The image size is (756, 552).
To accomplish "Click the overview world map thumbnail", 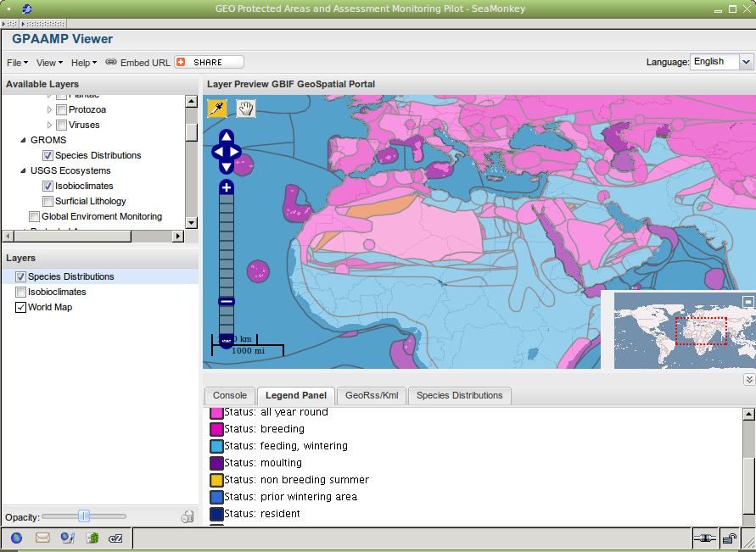I will tap(685, 331).
